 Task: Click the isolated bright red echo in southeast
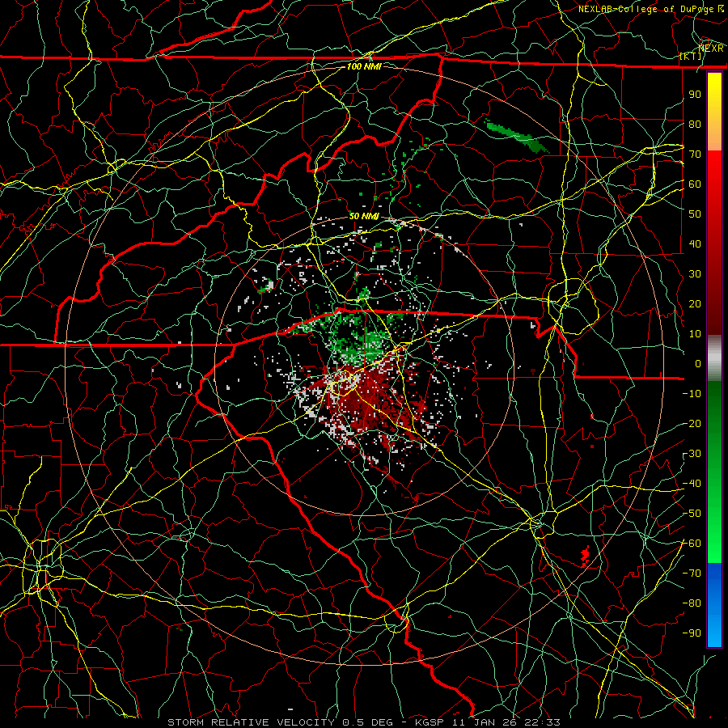click(585, 557)
